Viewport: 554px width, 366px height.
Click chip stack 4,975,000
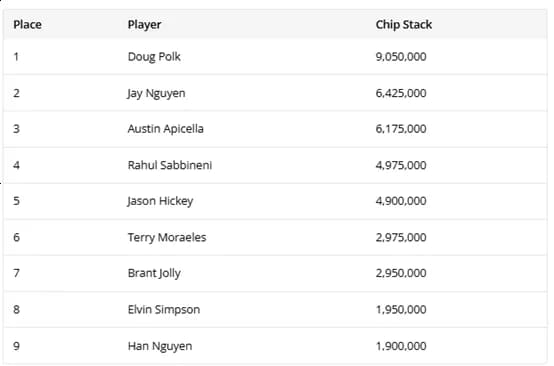(x=401, y=165)
